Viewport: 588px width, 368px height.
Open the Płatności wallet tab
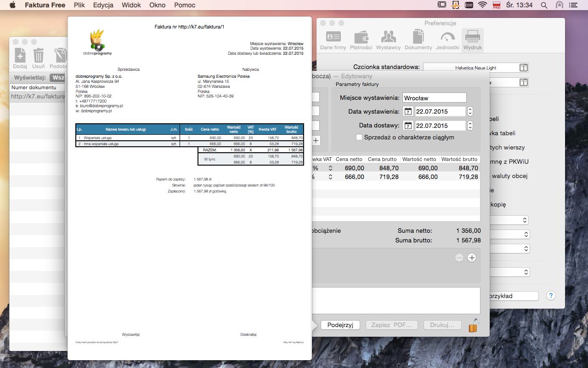pos(361,40)
